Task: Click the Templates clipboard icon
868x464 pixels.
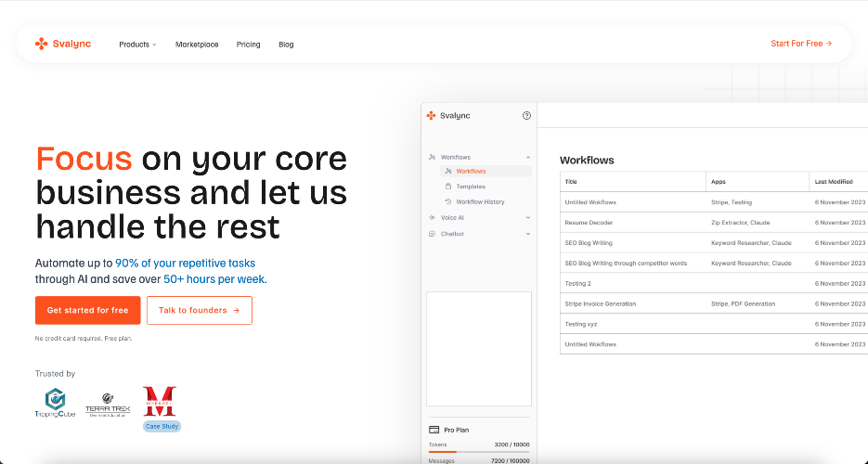Action: (x=448, y=187)
